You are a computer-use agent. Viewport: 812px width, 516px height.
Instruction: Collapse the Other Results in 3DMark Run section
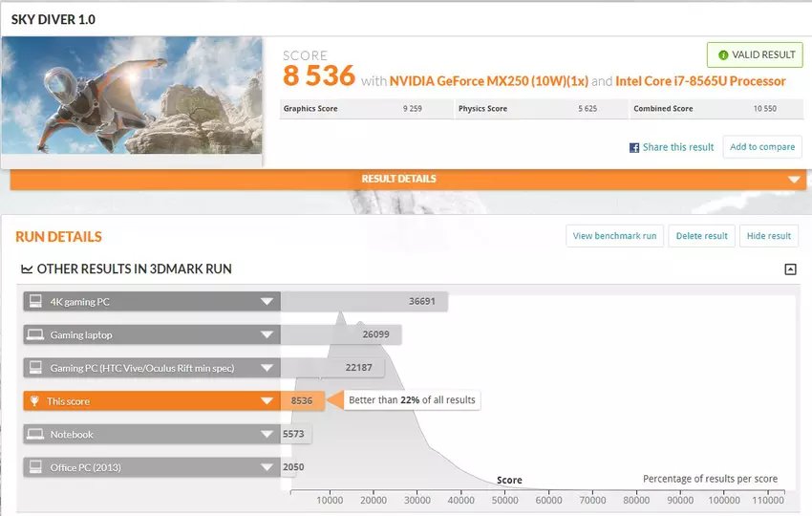pyautogui.click(x=790, y=269)
